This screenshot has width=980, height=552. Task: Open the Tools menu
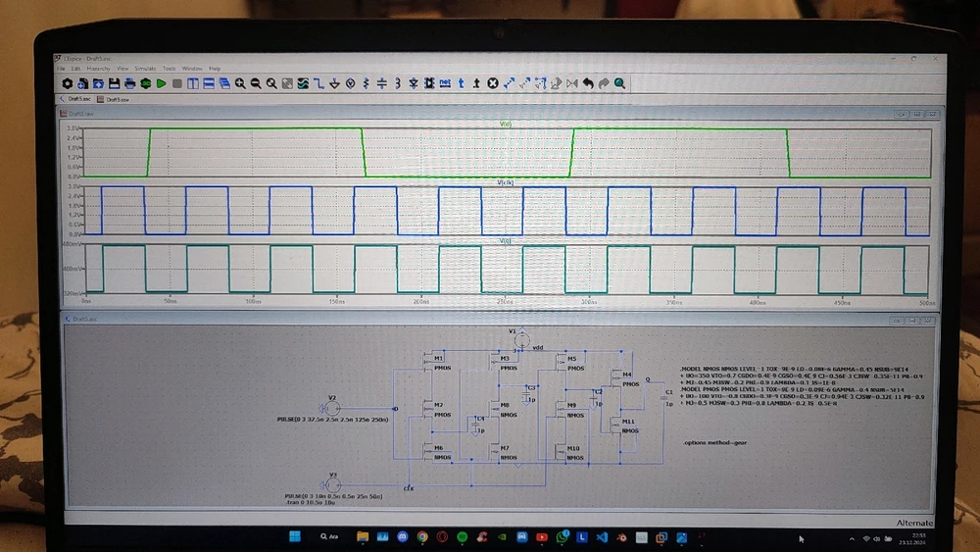(x=170, y=69)
